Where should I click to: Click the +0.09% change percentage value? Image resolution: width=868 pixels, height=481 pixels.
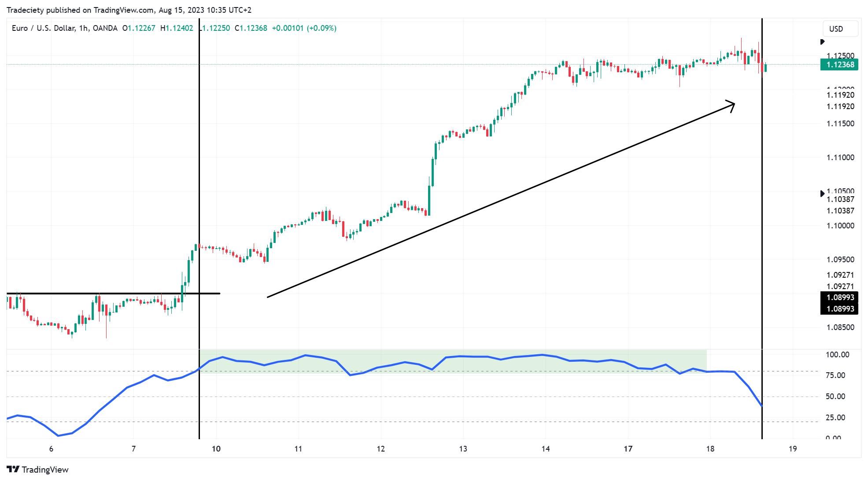pyautogui.click(x=322, y=28)
